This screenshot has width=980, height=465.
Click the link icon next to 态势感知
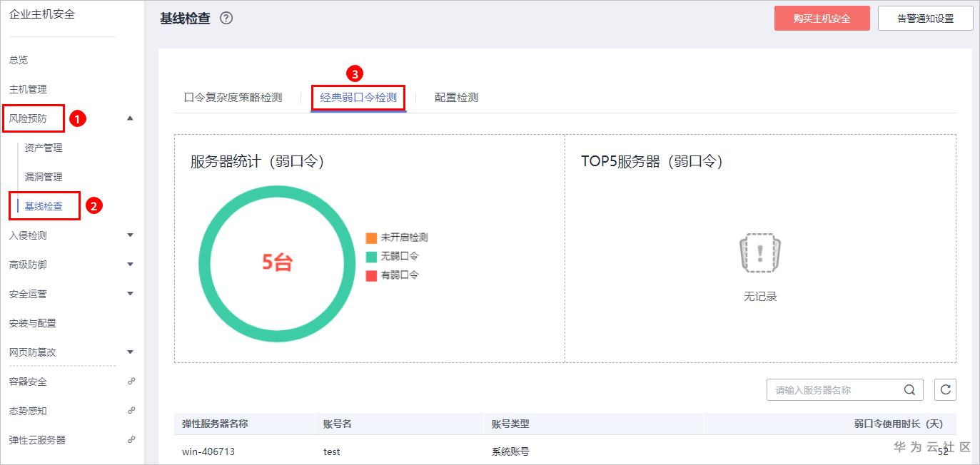[131, 411]
